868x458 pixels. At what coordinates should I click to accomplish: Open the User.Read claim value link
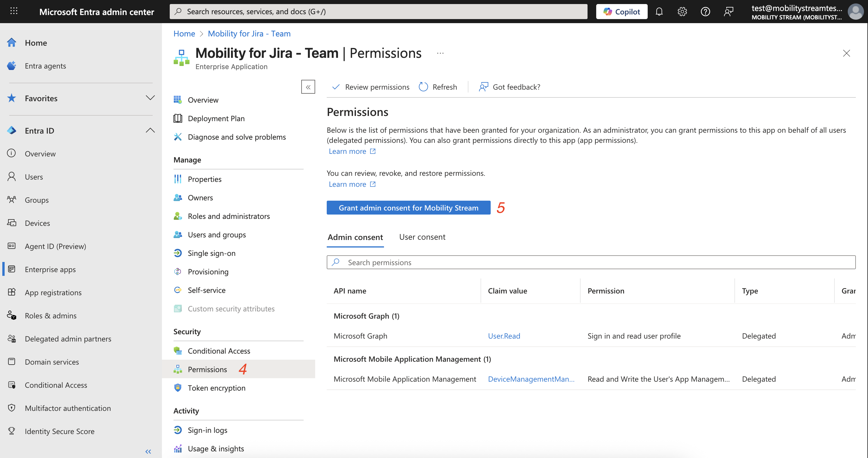pyautogui.click(x=504, y=336)
